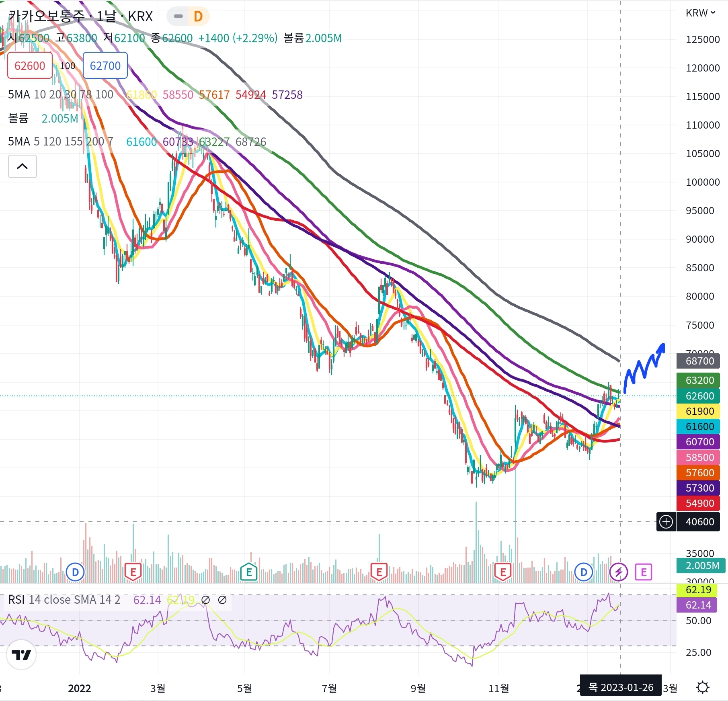Screen dimensions: 728x701
Task: Open the blue dividend D marker near January 2023
Action: (584, 572)
